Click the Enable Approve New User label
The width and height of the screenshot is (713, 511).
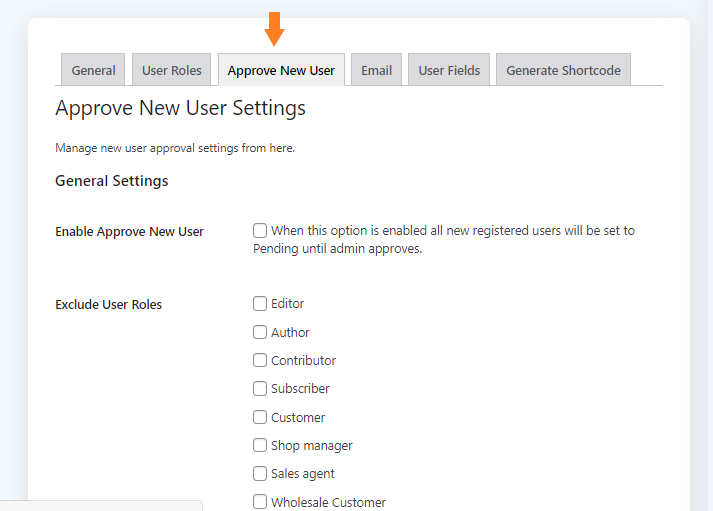130,231
